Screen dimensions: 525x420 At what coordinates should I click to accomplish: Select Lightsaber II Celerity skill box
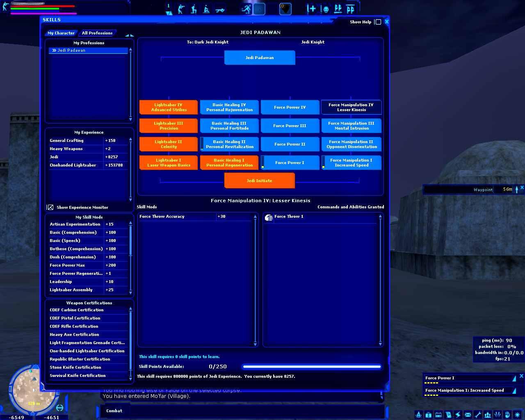pyautogui.click(x=169, y=144)
